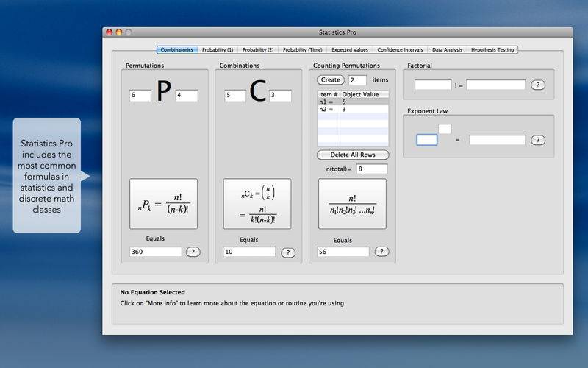This screenshot has width=588, height=368.
Task: Select the n2 = 3 table row
Action: (353, 109)
